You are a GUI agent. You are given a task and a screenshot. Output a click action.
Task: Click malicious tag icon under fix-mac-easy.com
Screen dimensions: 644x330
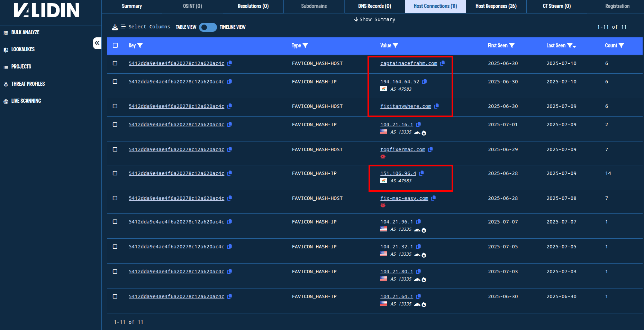pyautogui.click(x=383, y=205)
